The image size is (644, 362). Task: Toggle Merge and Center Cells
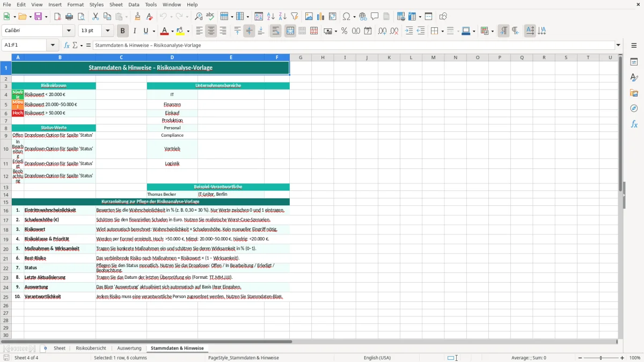pyautogui.click(x=290, y=31)
